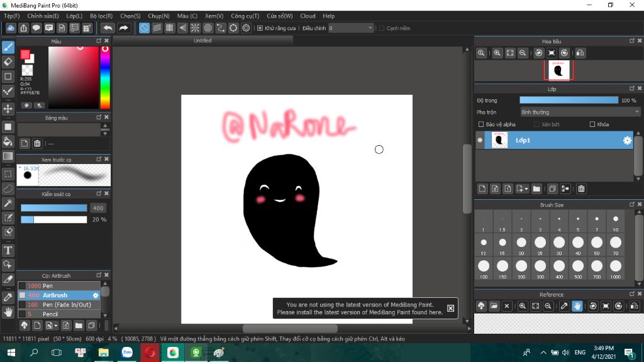The height and width of the screenshot is (362, 644).
Task: Open snap settings gear in toolbar
Action: point(246,28)
